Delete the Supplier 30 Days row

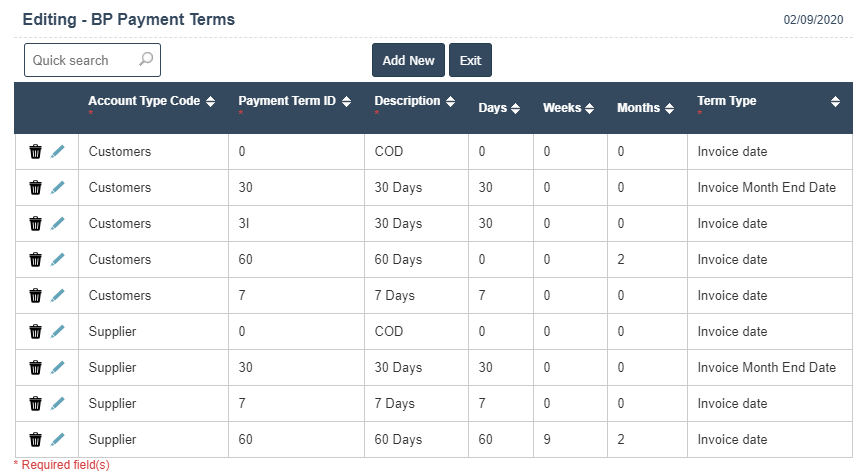pyautogui.click(x=36, y=368)
